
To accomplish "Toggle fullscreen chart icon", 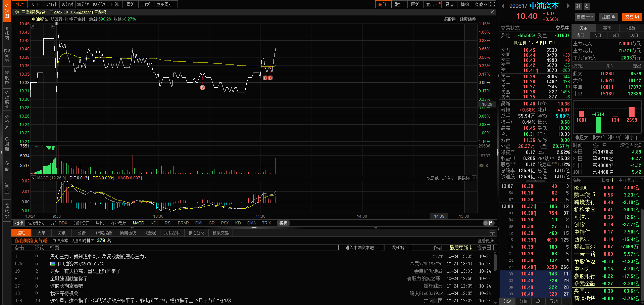I will (492, 4).
